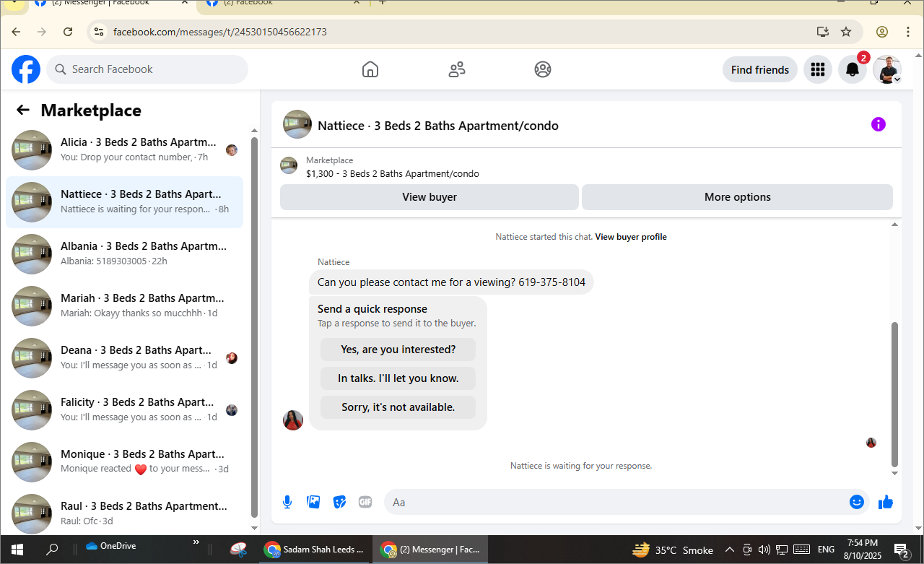Open the Facebook menu grid icon
Image resolution: width=924 pixels, height=564 pixels.
click(818, 69)
